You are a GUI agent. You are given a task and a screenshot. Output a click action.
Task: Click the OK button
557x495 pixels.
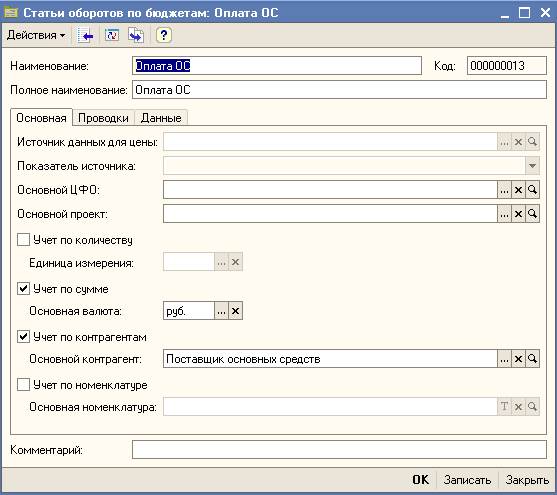click(421, 480)
